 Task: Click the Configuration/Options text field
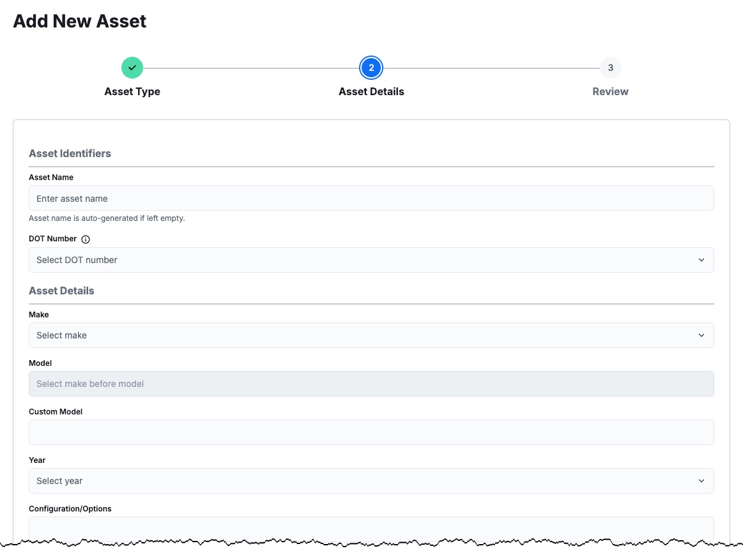[x=371, y=529]
